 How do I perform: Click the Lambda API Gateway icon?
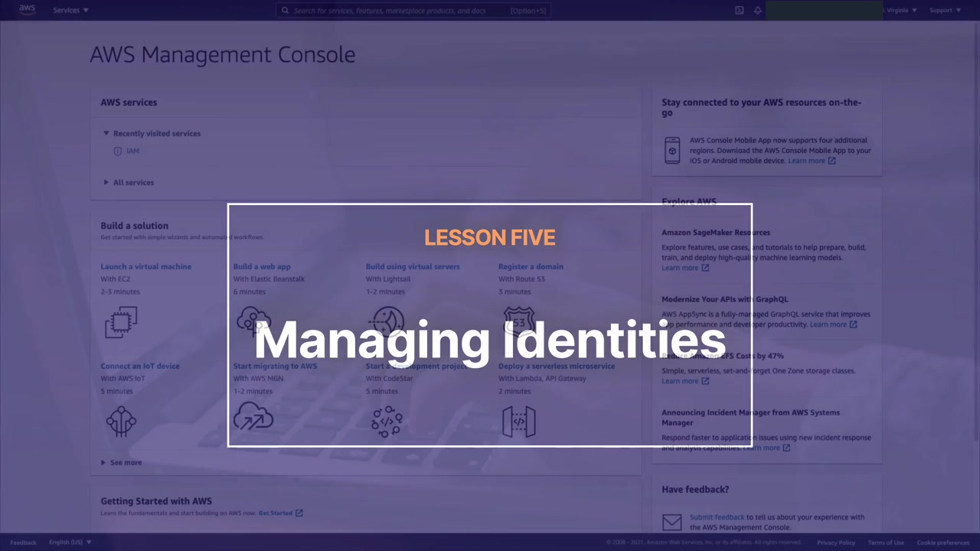[519, 422]
